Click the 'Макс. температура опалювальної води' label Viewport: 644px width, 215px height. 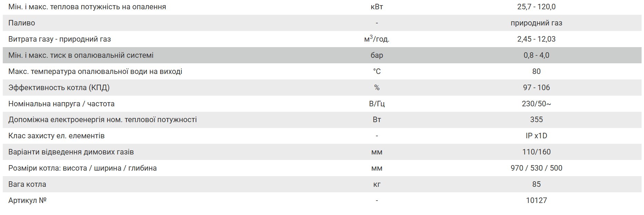click(95, 72)
